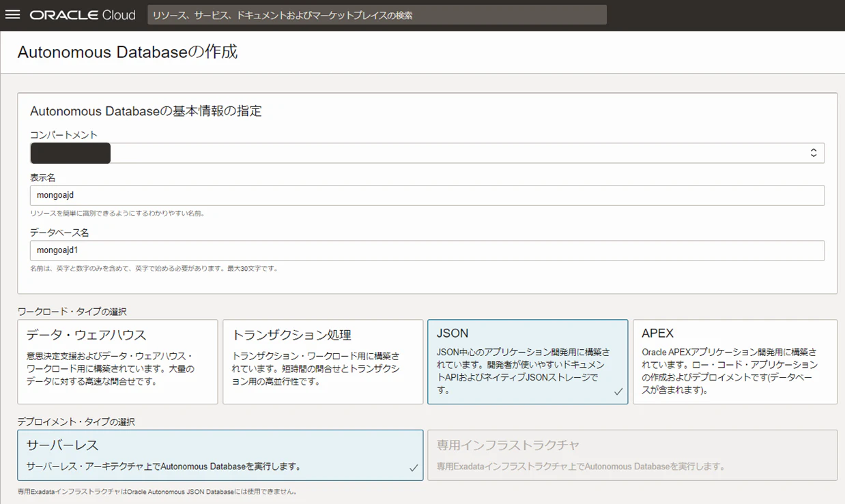Click the 表示名 field label
Image resolution: width=845 pixels, height=504 pixels.
tap(43, 177)
